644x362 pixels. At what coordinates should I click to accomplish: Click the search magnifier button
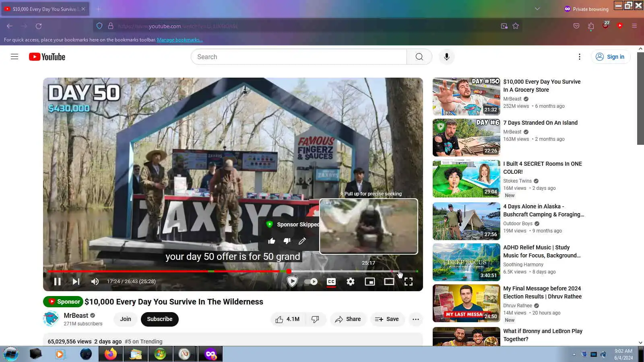tap(419, 57)
